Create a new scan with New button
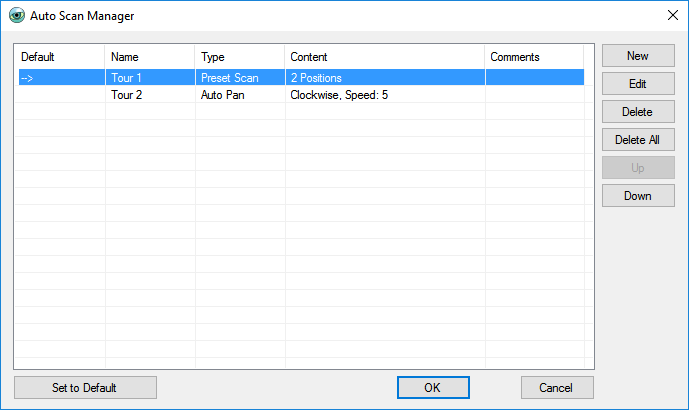Screen dimensions: 689x410 click(638, 56)
